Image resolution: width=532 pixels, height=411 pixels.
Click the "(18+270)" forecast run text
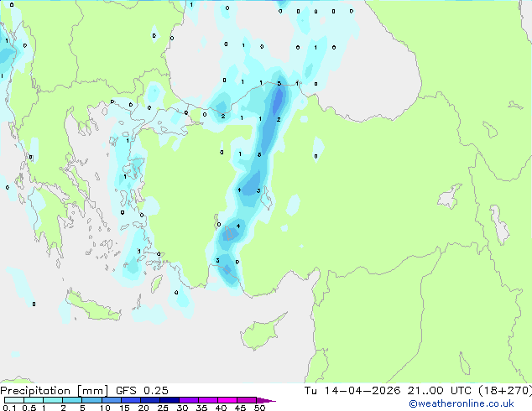[505, 391]
